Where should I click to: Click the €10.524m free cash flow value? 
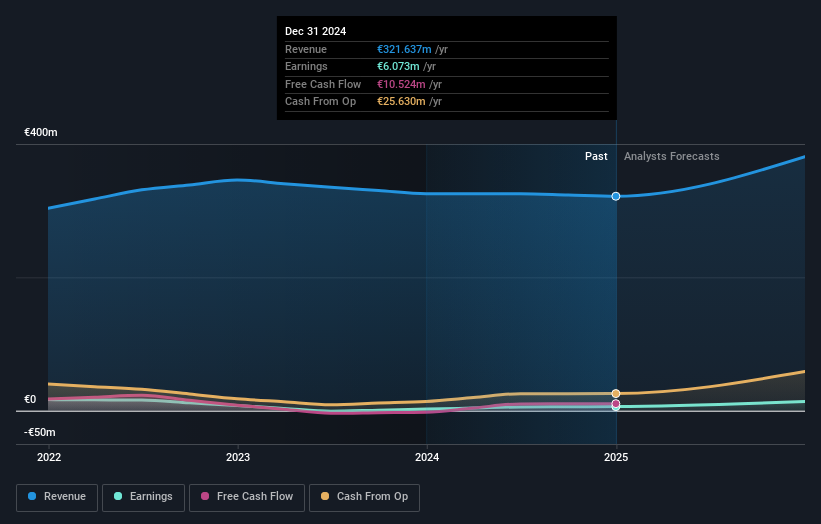point(401,84)
